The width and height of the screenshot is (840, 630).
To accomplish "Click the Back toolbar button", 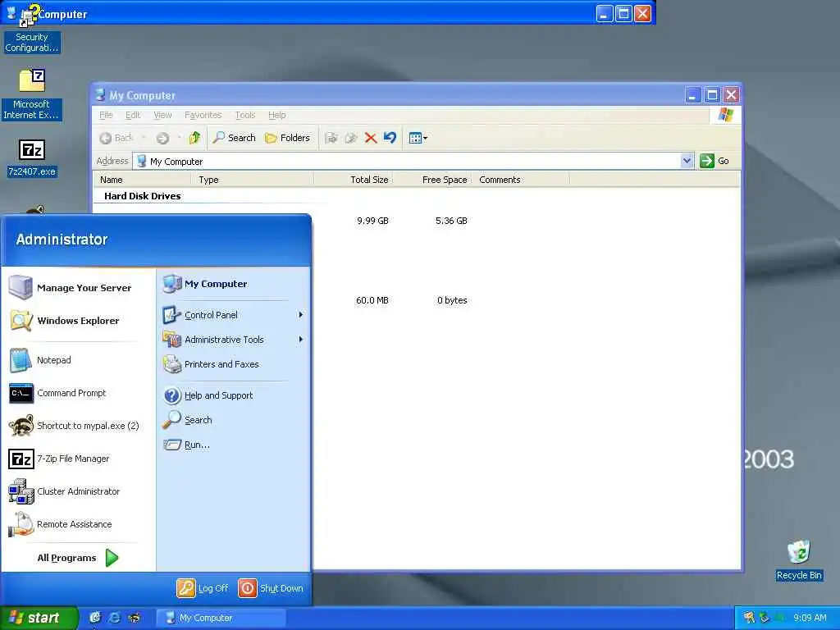I will (x=116, y=138).
